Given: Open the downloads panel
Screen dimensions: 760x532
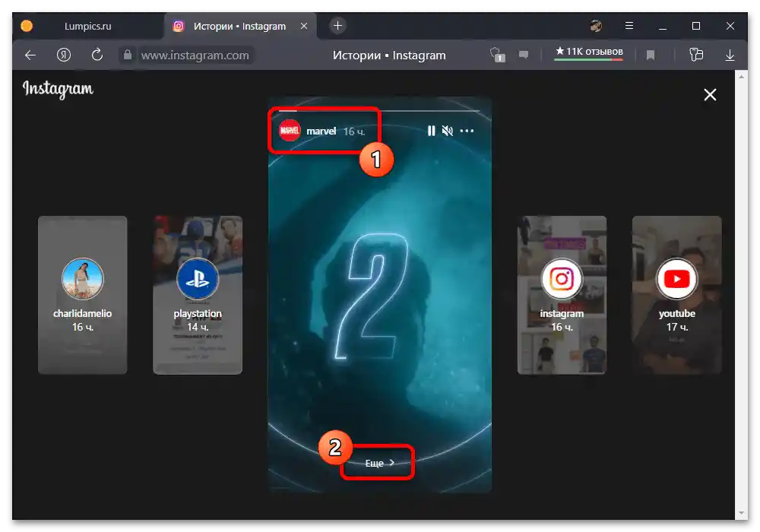Looking at the screenshot, I should point(730,55).
